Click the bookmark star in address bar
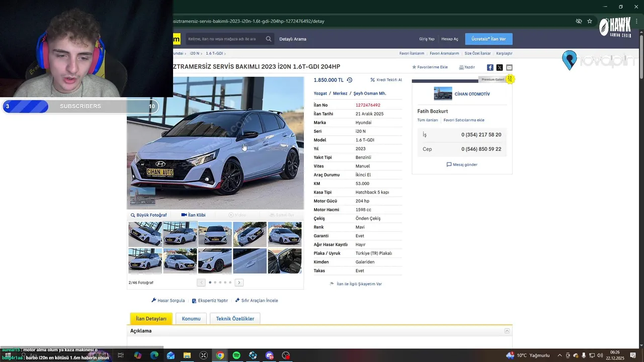 (x=590, y=21)
